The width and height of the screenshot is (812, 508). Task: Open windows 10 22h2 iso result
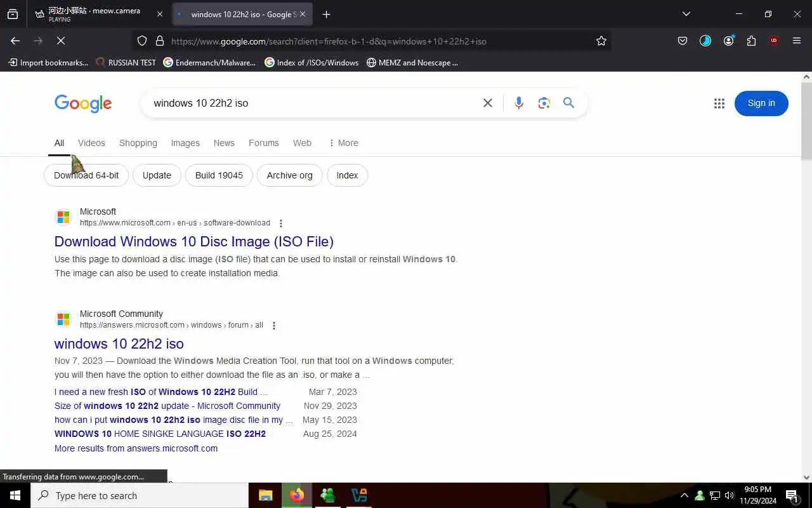(119, 344)
